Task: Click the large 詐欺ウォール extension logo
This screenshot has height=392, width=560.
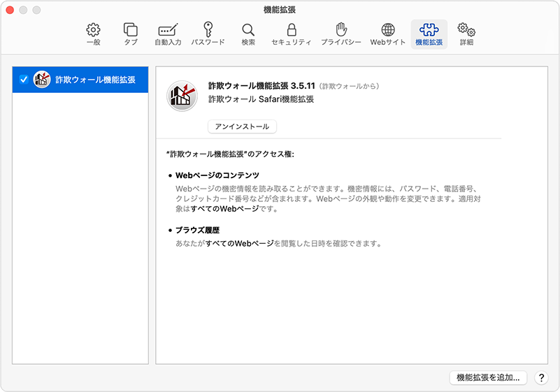Action: pos(182,96)
